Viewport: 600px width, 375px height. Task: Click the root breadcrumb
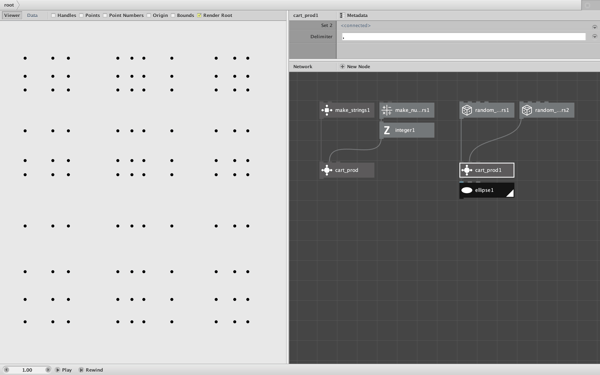tap(9, 5)
